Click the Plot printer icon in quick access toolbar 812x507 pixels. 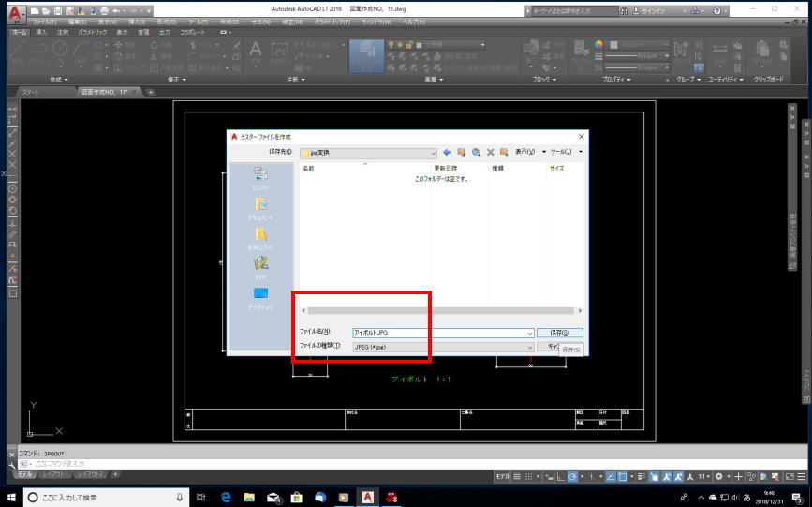[x=104, y=11]
